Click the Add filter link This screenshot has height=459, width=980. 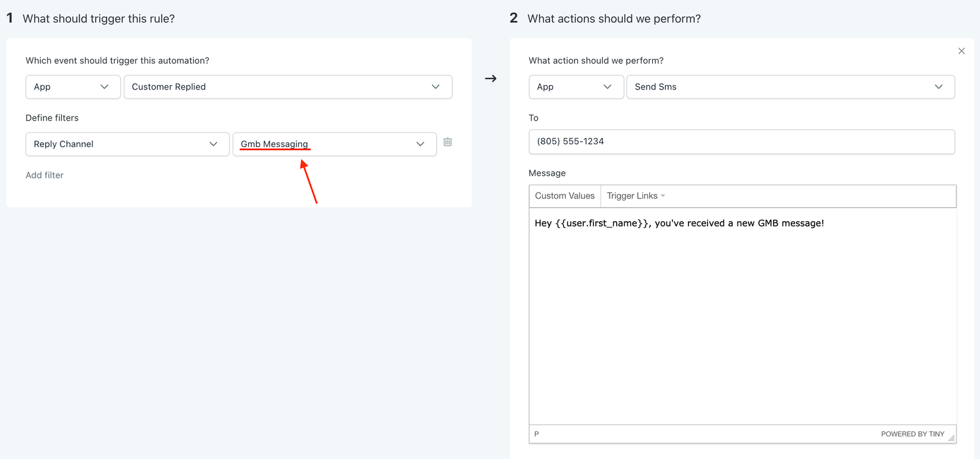(x=45, y=175)
